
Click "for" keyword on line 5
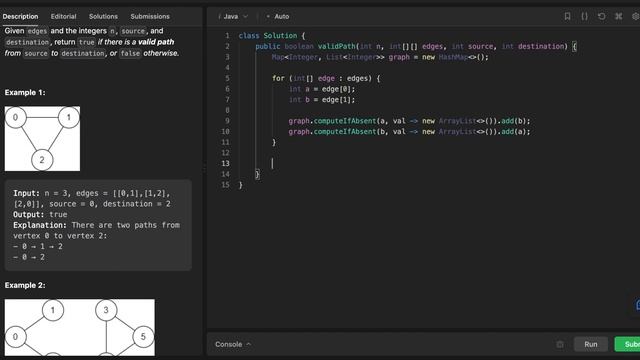click(x=278, y=78)
